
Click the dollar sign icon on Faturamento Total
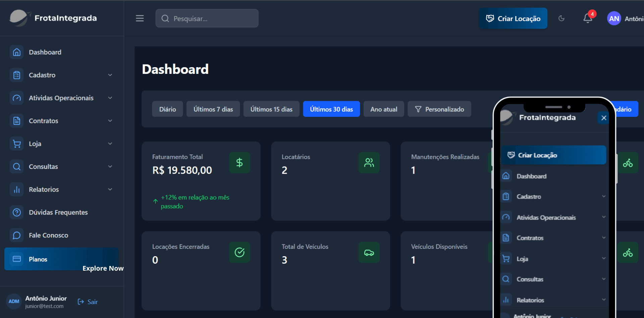coord(239,163)
